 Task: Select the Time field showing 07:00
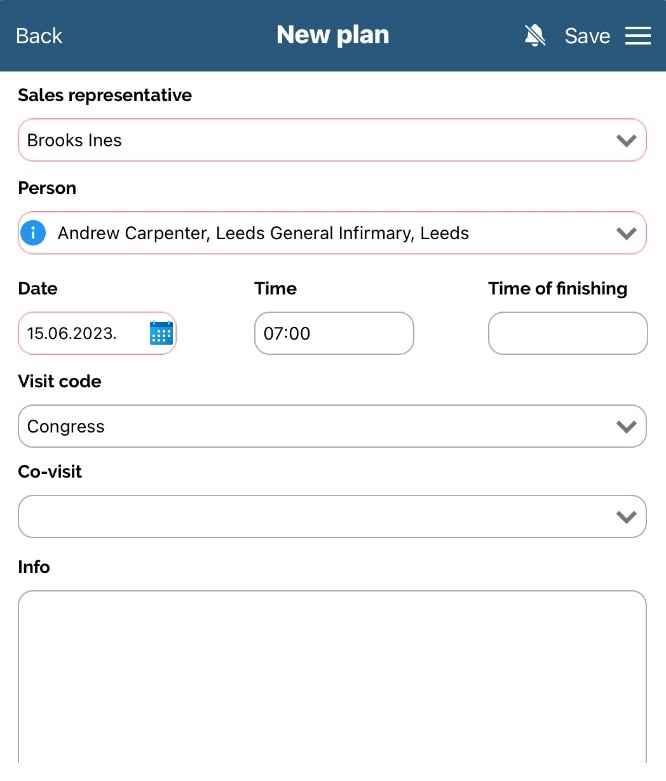click(x=333, y=334)
